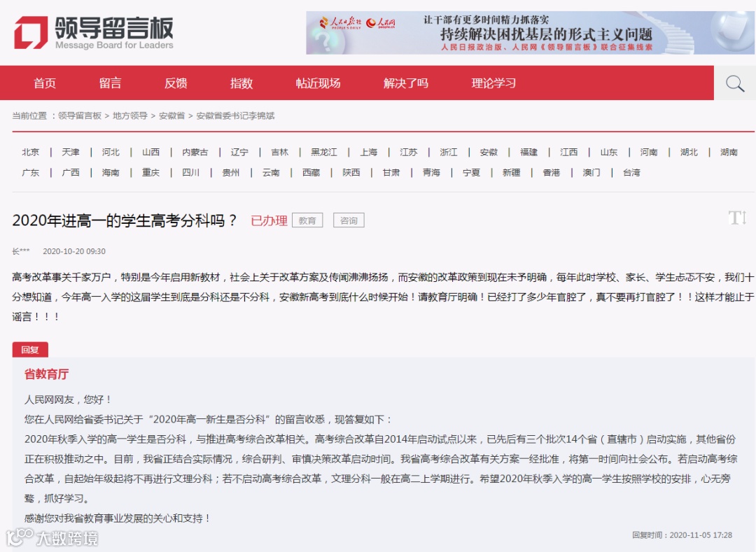Open the 解决了吗 navigation item

click(x=406, y=83)
